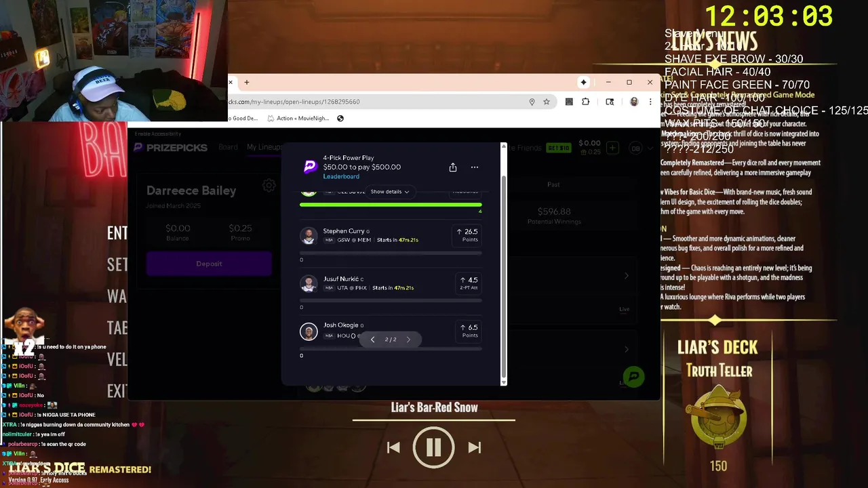Click the globe bookmark icon

coord(340,118)
